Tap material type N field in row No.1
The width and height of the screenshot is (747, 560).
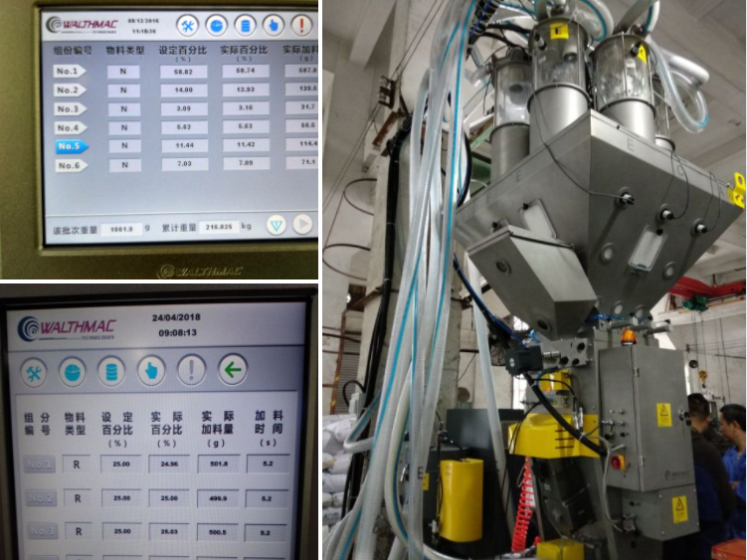pyautogui.click(x=123, y=72)
